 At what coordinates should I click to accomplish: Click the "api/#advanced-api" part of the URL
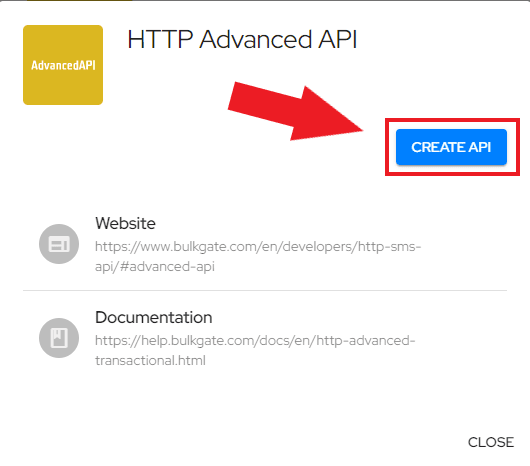click(x=155, y=267)
